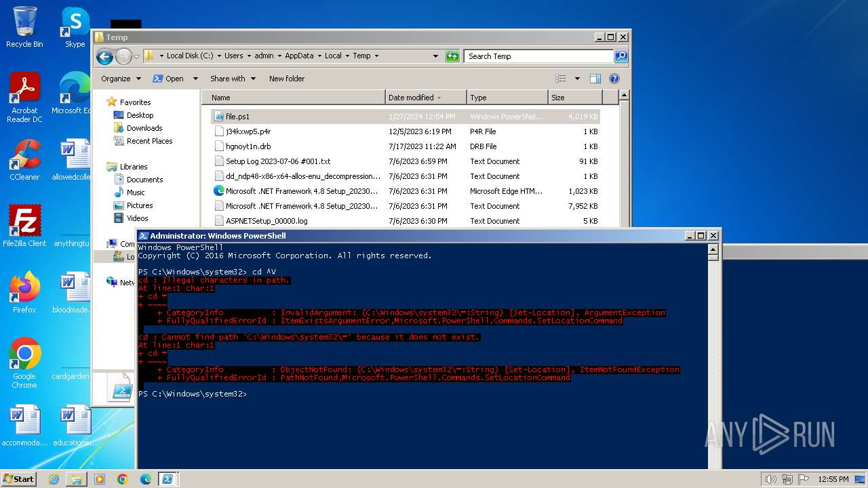The height and width of the screenshot is (488, 868).
Task: Refresh the Temp folder view
Action: (x=452, y=56)
